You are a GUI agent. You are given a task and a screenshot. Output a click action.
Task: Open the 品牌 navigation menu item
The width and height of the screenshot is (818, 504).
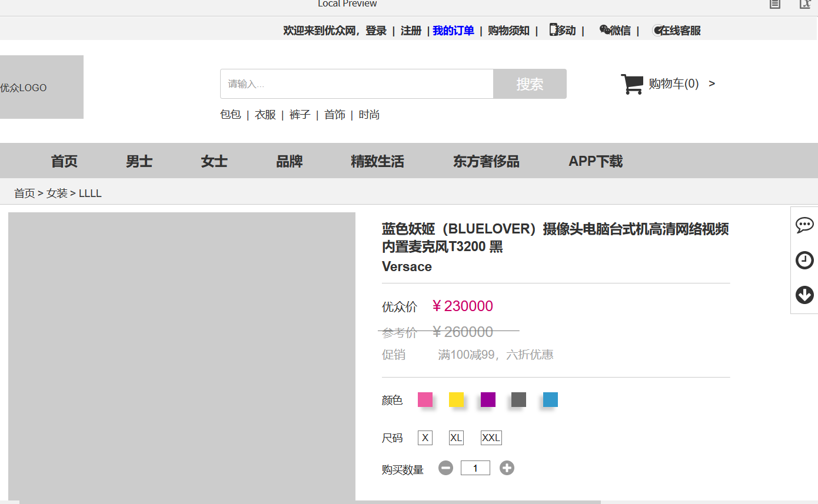point(290,161)
